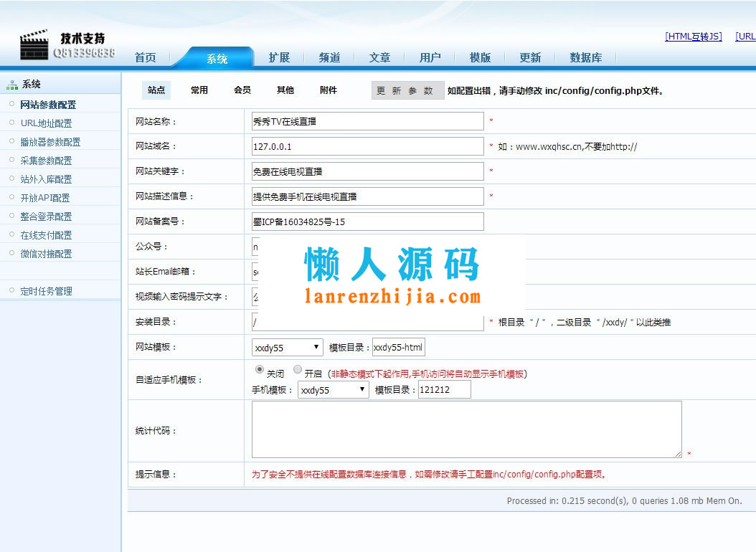
Task: Focus the 统计代码 text area
Action: tap(466, 429)
